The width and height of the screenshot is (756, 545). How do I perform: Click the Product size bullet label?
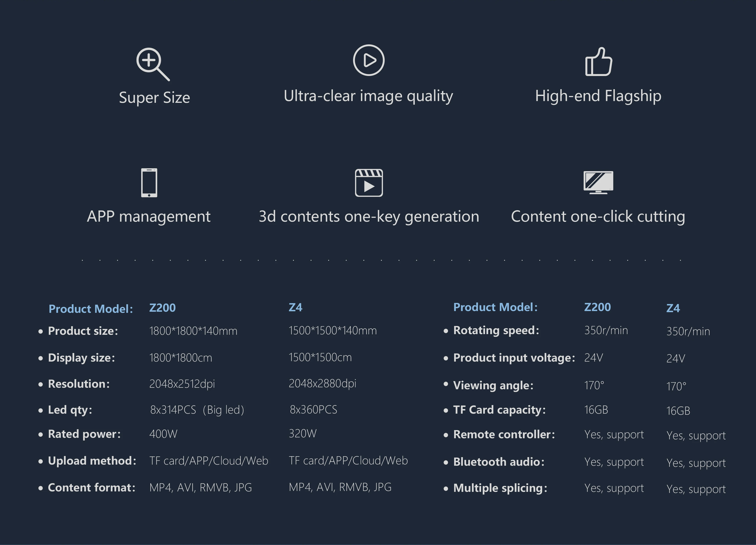point(83,331)
